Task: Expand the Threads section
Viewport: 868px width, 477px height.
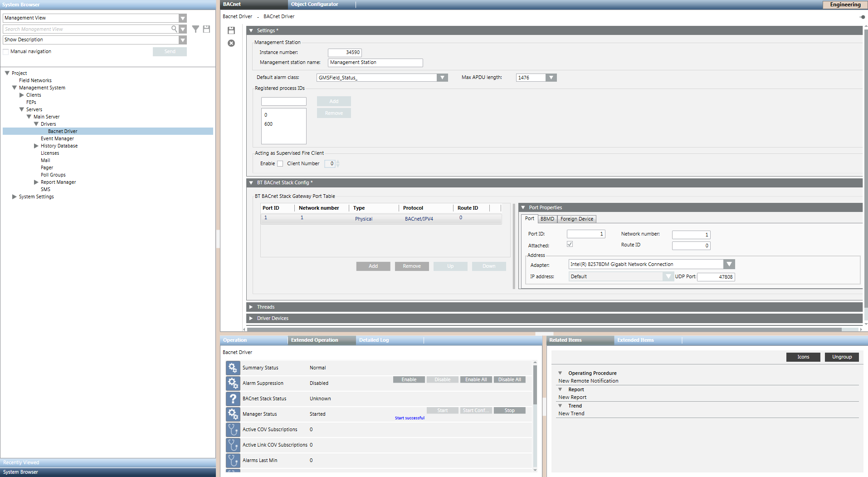Action: coord(252,306)
